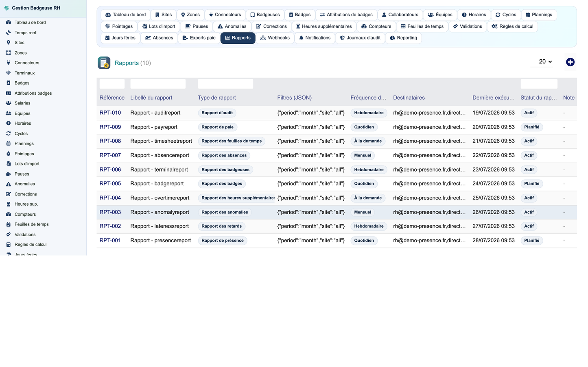Click the Zones sidebar icon
Screen dimensions: 588x367
click(8, 53)
